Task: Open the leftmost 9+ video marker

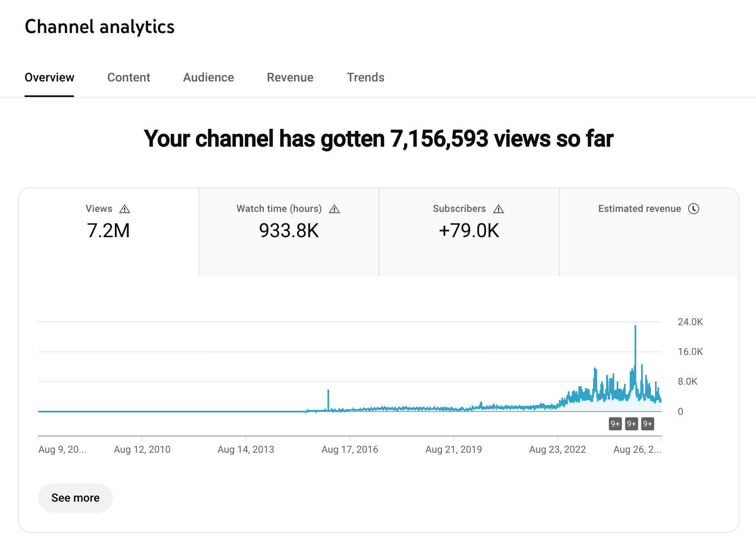Action: 615,424
